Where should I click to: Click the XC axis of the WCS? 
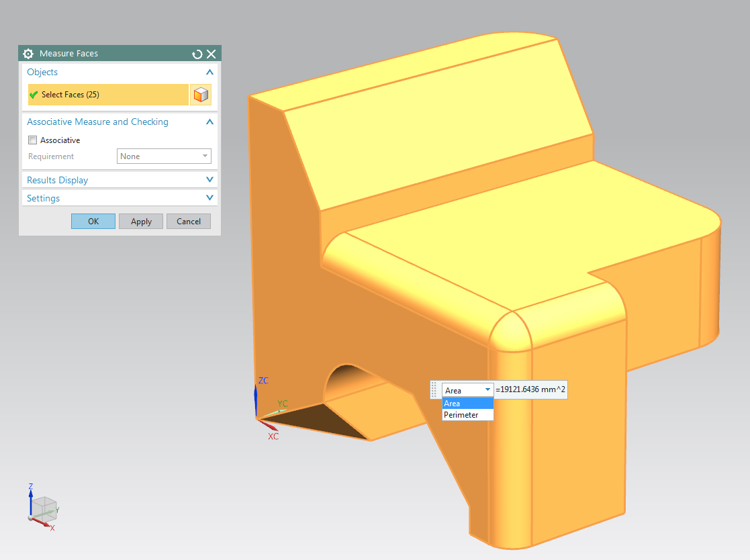(x=269, y=424)
